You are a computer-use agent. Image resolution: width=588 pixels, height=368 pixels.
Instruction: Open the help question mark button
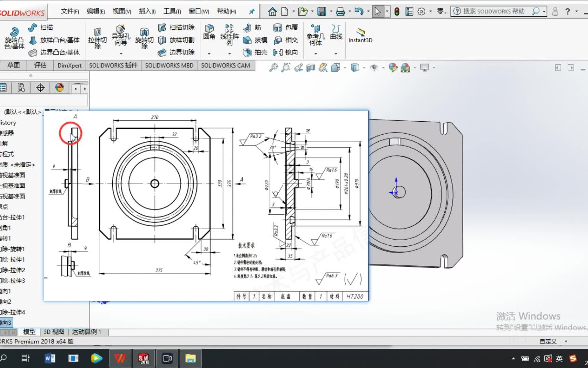pyautogui.click(x=567, y=12)
